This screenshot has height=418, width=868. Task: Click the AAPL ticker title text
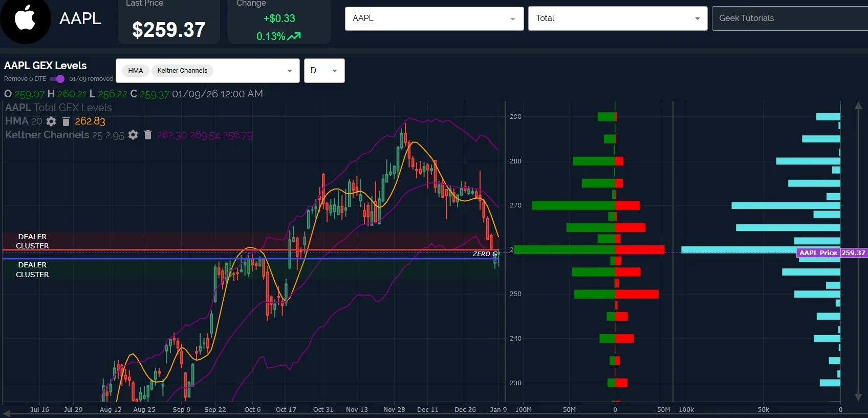(80, 18)
